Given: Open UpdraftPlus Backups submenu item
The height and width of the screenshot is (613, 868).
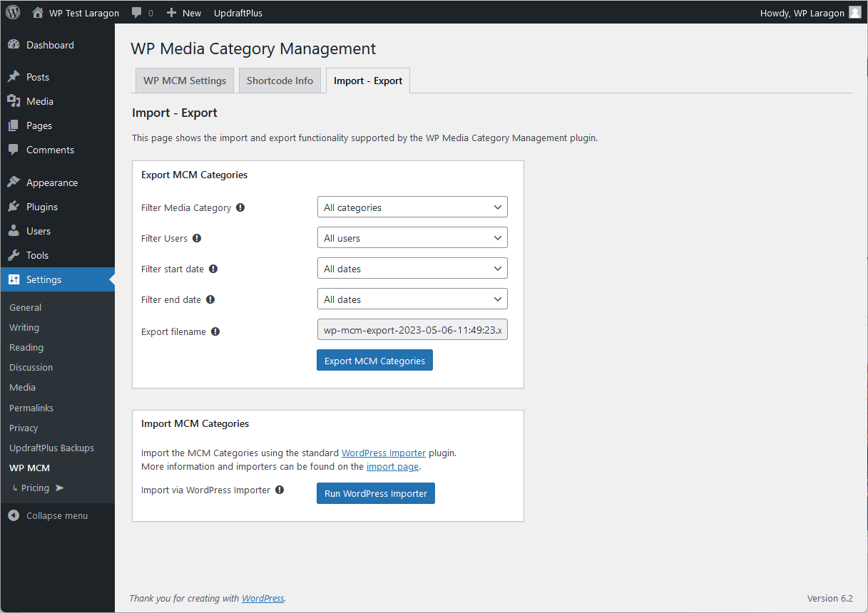Looking at the screenshot, I should [51, 448].
